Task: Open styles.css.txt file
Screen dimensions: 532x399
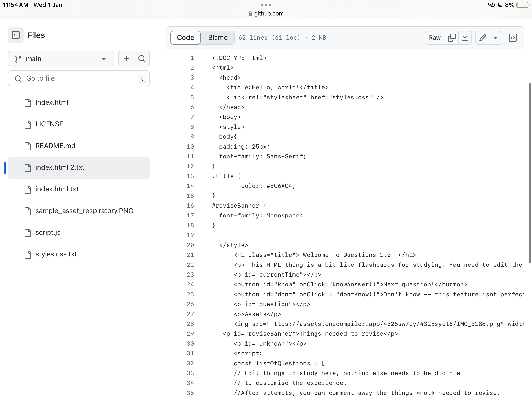Action: pyautogui.click(x=79, y=254)
